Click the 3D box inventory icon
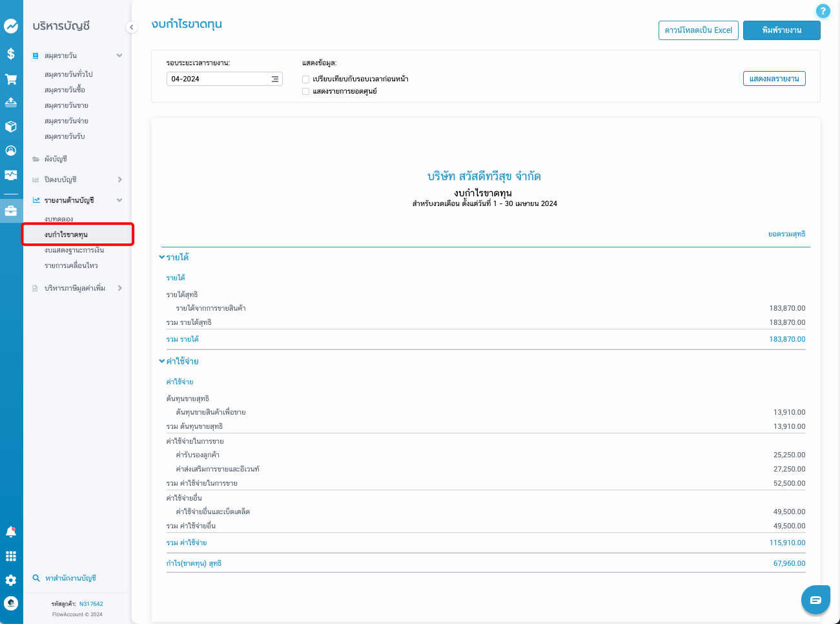 coord(11,127)
